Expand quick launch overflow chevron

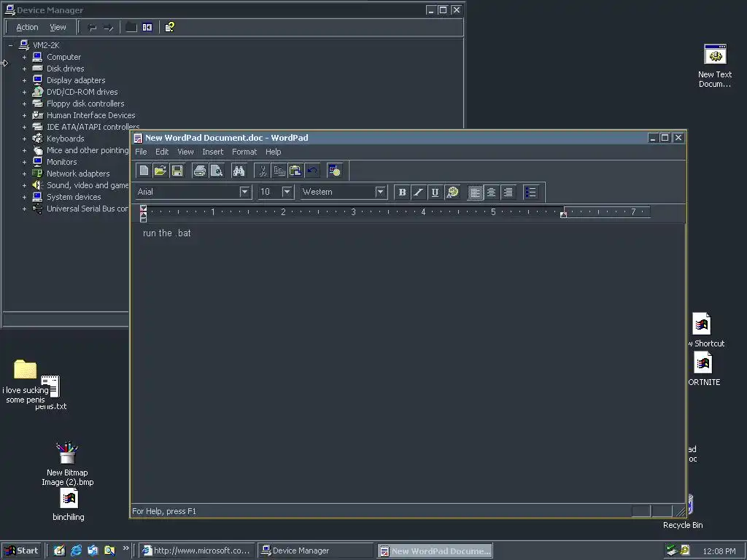click(x=125, y=548)
